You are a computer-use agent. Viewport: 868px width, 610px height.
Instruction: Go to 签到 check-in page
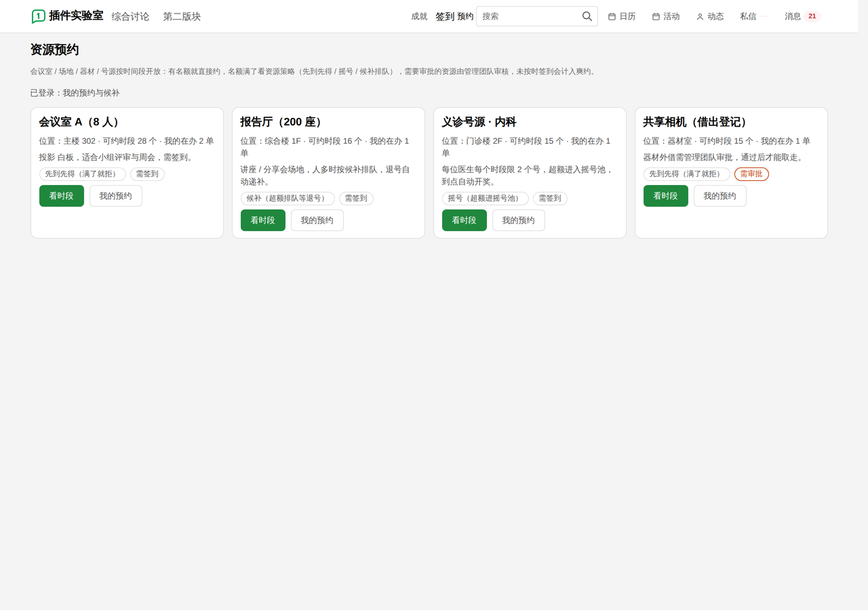click(445, 16)
